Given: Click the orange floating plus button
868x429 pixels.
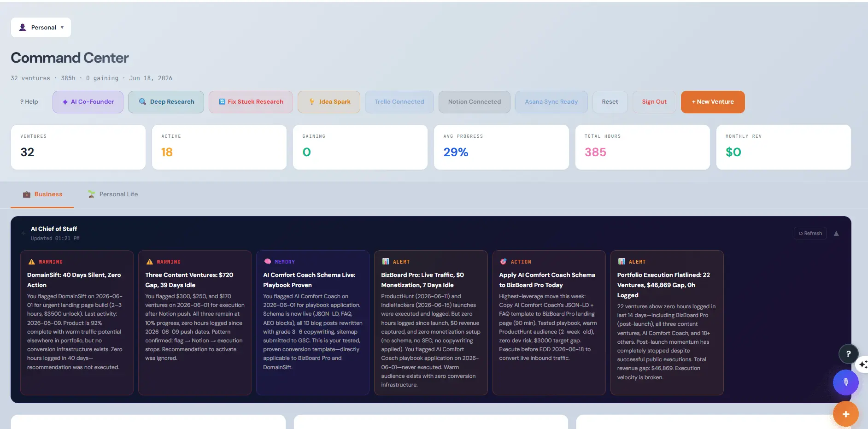Looking at the screenshot, I should 845,414.
